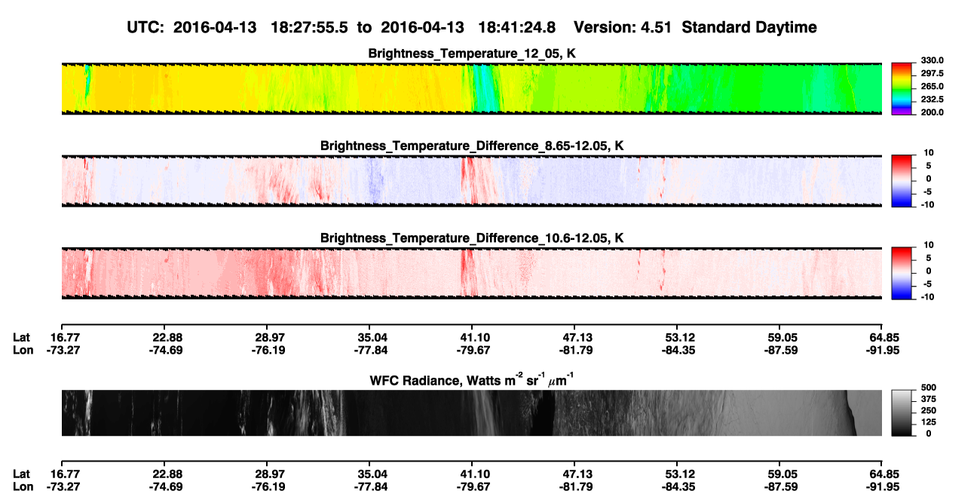
Task: Click the 8.65-12.05 difference image strip
Action: point(472,180)
